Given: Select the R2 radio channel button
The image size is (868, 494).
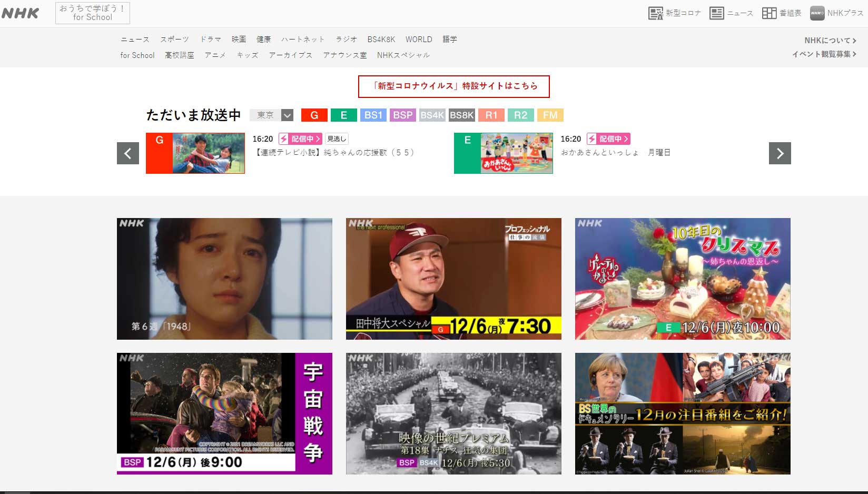Looking at the screenshot, I should [521, 115].
